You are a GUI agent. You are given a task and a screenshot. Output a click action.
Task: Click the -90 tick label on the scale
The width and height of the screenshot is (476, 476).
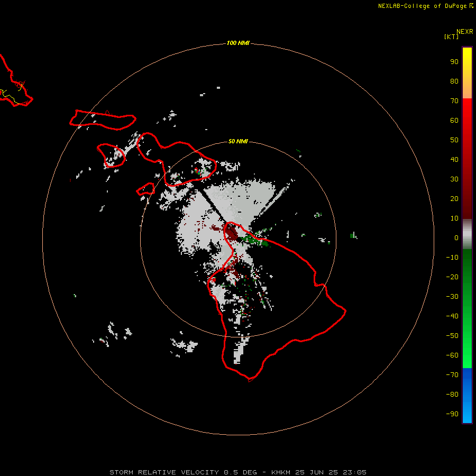(452, 414)
